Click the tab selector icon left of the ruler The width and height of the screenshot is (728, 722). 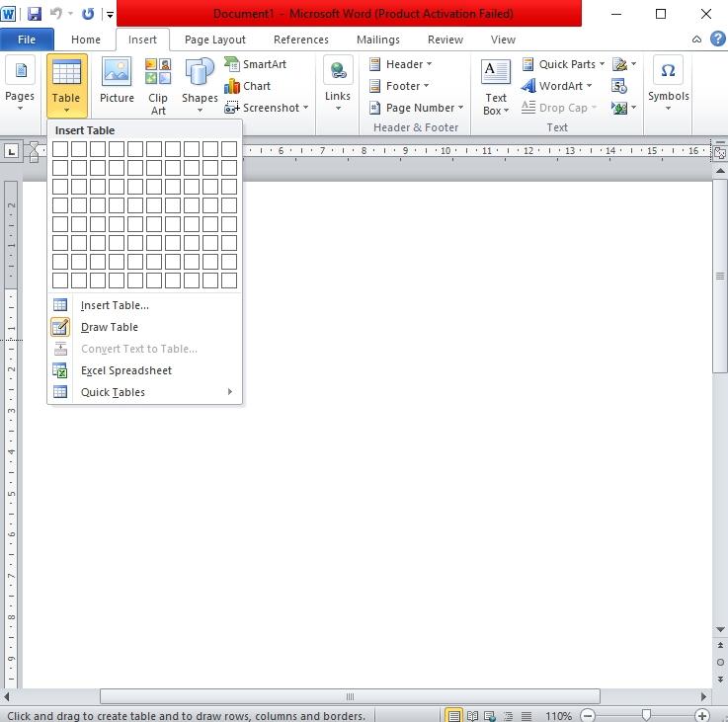tap(11, 151)
